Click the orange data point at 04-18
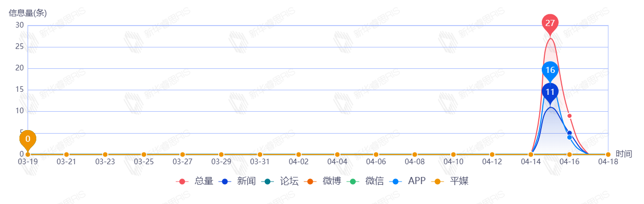 click(608, 155)
